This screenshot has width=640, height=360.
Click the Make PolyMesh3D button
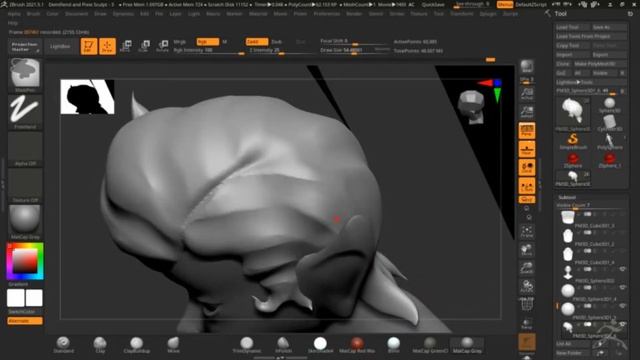[600, 64]
